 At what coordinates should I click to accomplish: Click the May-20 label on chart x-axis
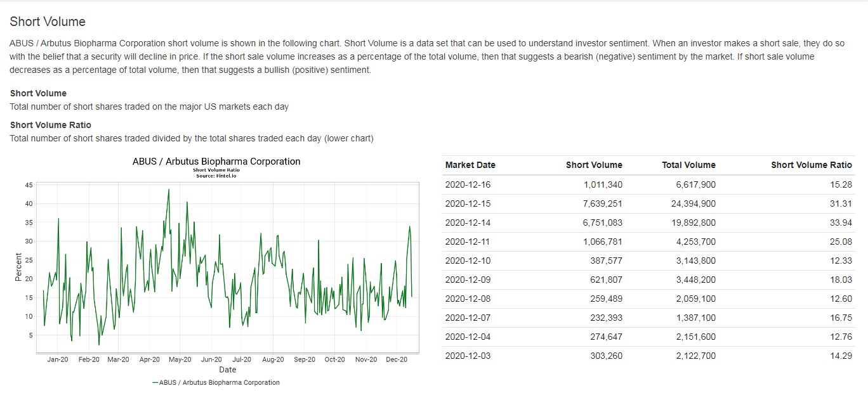click(180, 359)
